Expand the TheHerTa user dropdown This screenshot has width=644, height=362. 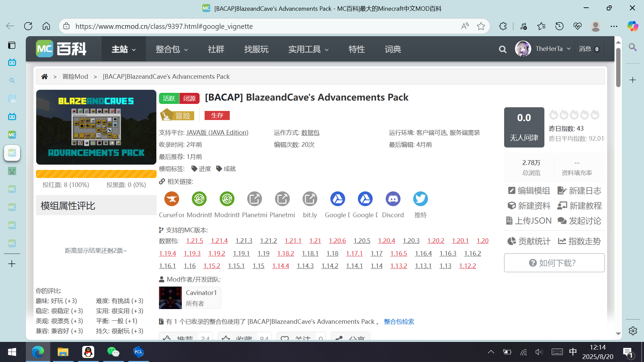[x=553, y=49]
